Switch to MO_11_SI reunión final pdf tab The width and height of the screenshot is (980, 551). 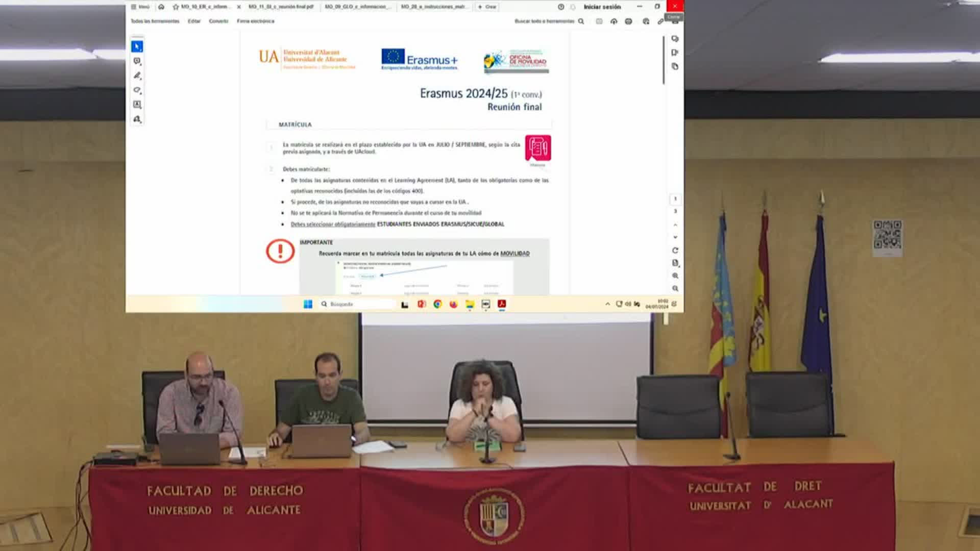(281, 7)
